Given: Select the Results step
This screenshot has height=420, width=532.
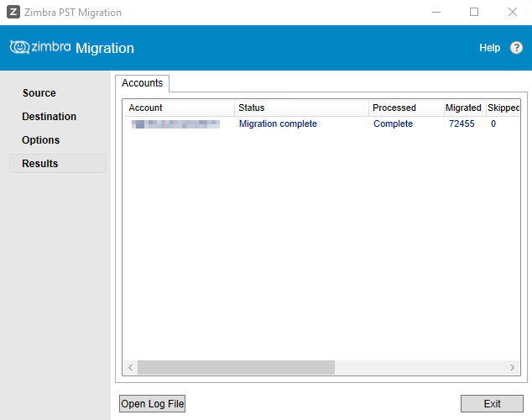Looking at the screenshot, I should [58, 163].
